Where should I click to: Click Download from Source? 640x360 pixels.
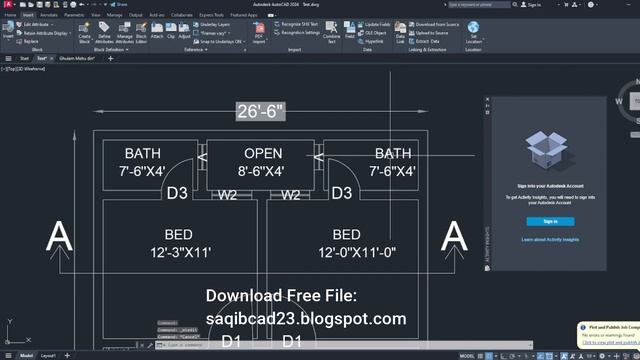434,24
